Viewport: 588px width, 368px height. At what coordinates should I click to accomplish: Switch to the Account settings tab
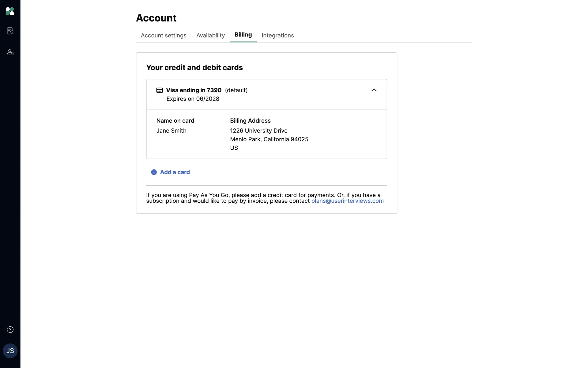coord(164,36)
